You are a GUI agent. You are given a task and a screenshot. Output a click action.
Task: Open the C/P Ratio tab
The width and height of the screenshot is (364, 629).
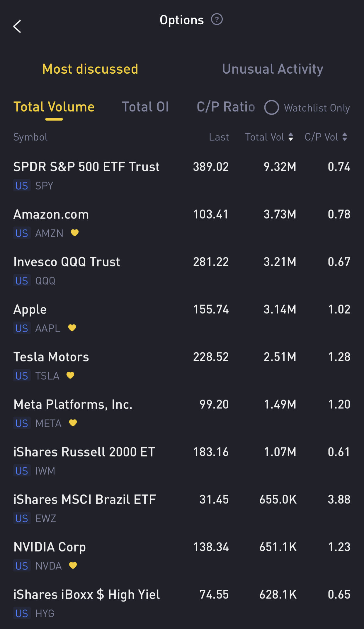click(x=226, y=107)
